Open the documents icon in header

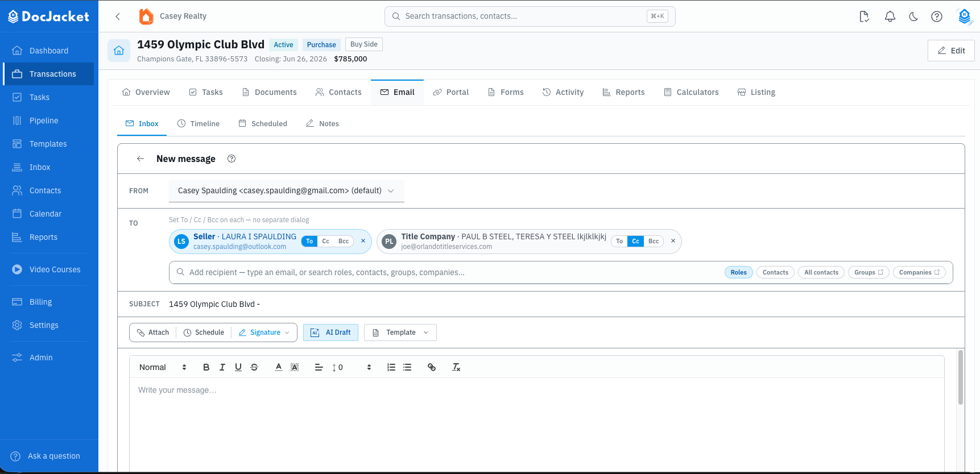click(865, 16)
